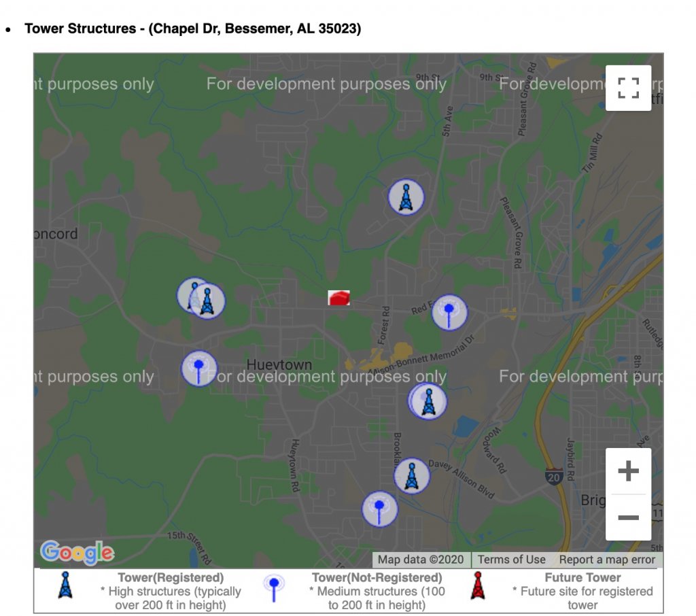
Task: Select not-registered tower marker left of Huevtown label
Action: (x=198, y=369)
